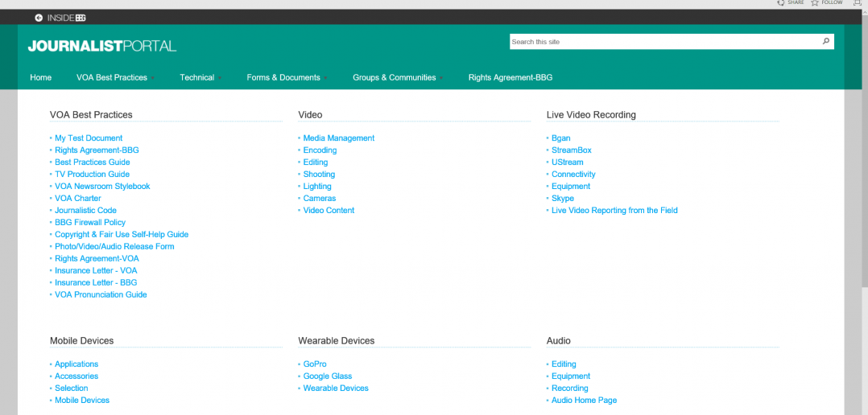Viewport: 868px width, 415px height.
Task: Open the Bgan link
Action: [x=560, y=138]
